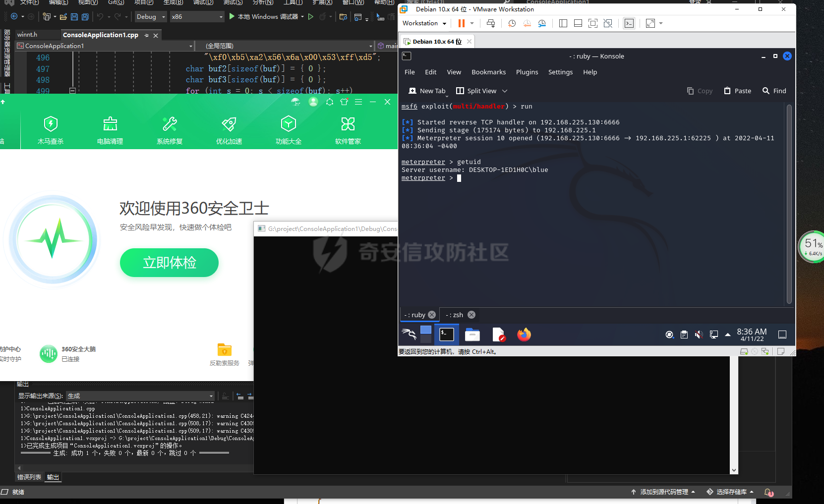This screenshot has width=824, height=504.
Task: Start 本地 Windows 调试器 debugger
Action: tap(263, 17)
